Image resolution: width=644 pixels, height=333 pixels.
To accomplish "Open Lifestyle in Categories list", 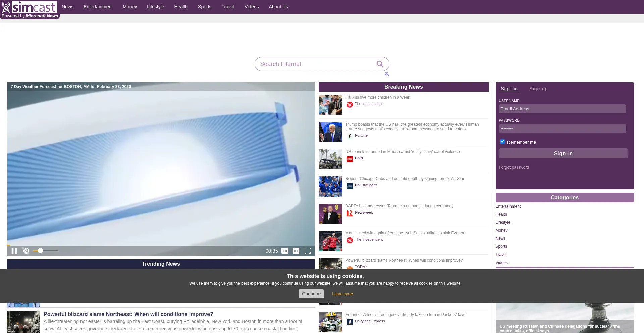I will pos(503,222).
